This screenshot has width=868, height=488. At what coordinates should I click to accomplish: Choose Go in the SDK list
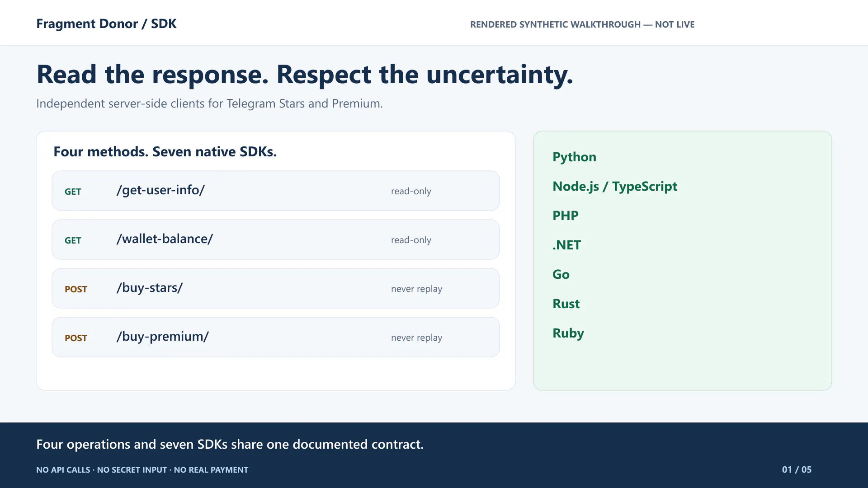pos(561,274)
